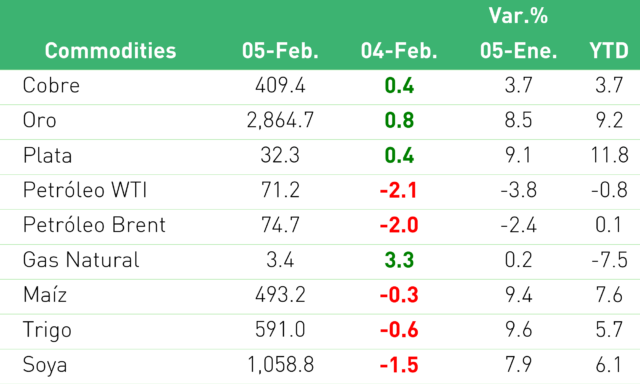Select the Soya row label

click(x=45, y=365)
